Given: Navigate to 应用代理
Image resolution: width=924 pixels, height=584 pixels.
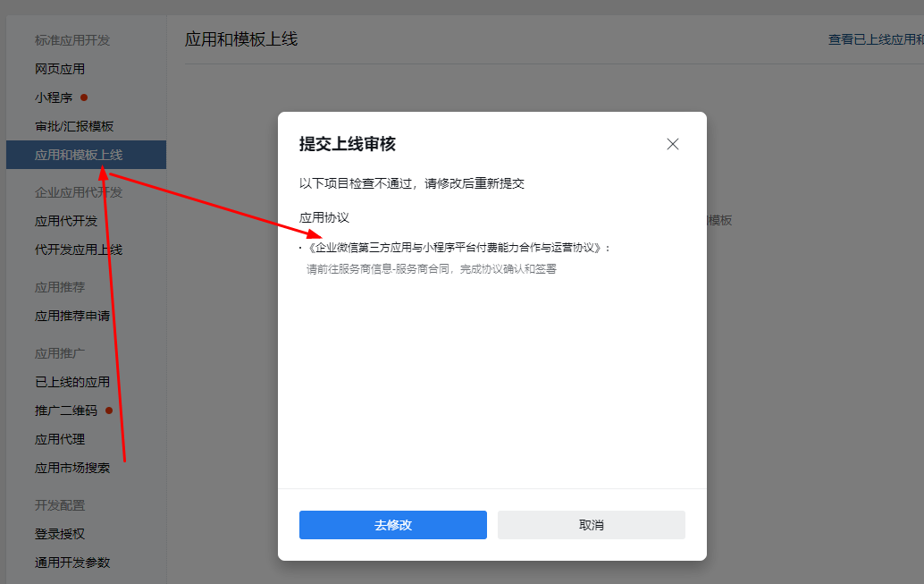Looking at the screenshot, I should 60,439.
